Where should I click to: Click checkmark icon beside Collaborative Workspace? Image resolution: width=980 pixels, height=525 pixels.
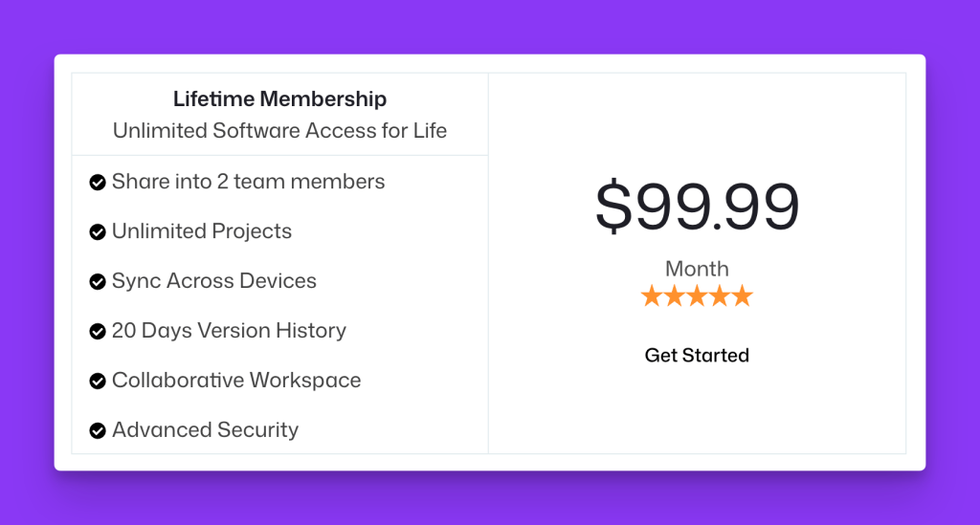coord(98,381)
